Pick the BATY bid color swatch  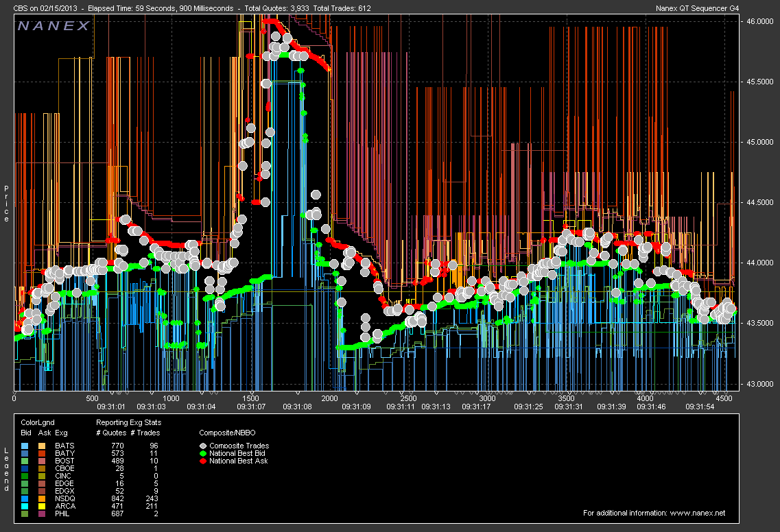click(x=25, y=453)
